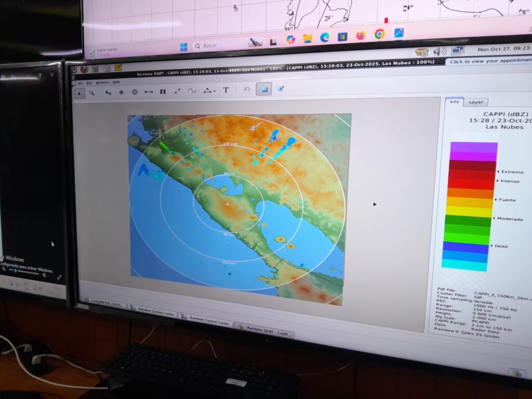
Task: Click the diagonal double-arrow tool
Action: coord(177,91)
